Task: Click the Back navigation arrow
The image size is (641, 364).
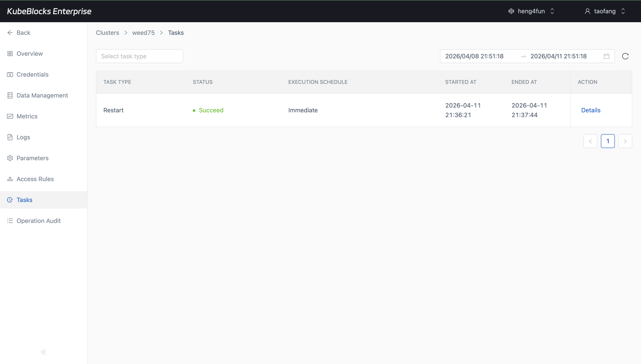Action: pyautogui.click(x=10, y=32)
